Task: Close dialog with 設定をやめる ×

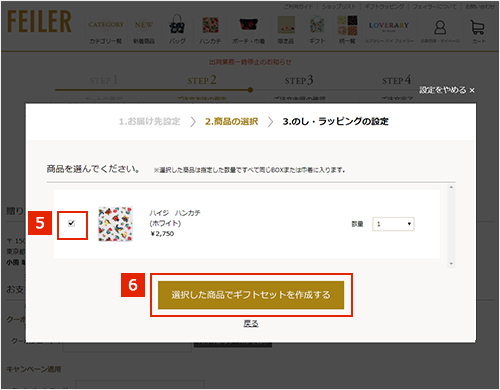Action: pos(447,90)
